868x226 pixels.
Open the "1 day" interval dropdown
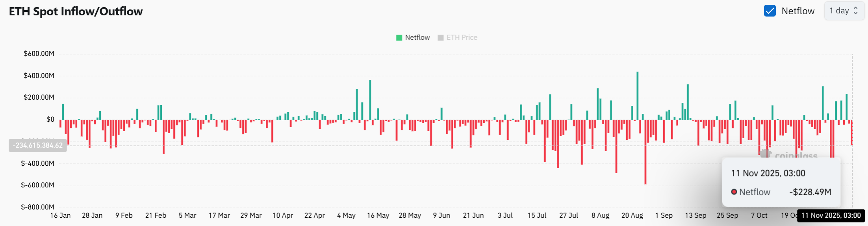pyautogui.click(x=843, y=11)
